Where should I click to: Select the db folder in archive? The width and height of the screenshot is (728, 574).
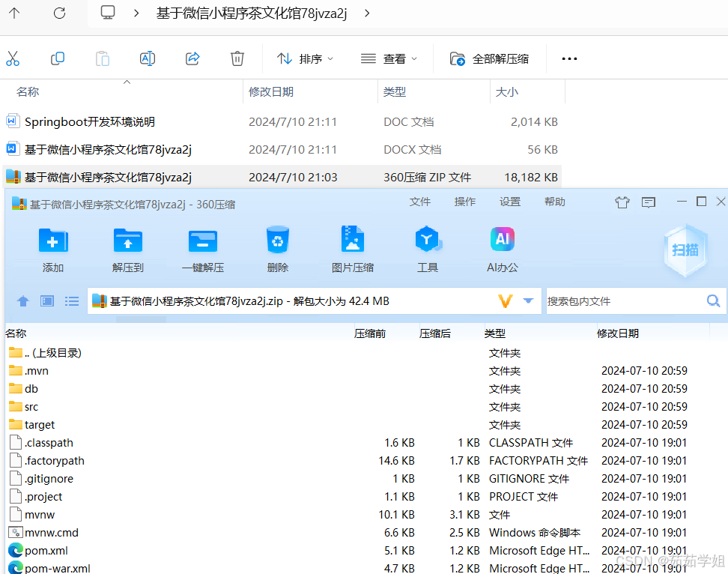23,389
